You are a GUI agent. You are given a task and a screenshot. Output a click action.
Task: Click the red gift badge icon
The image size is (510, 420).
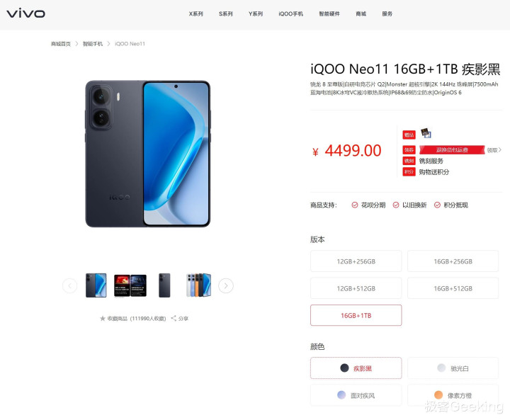click(409, 135)
